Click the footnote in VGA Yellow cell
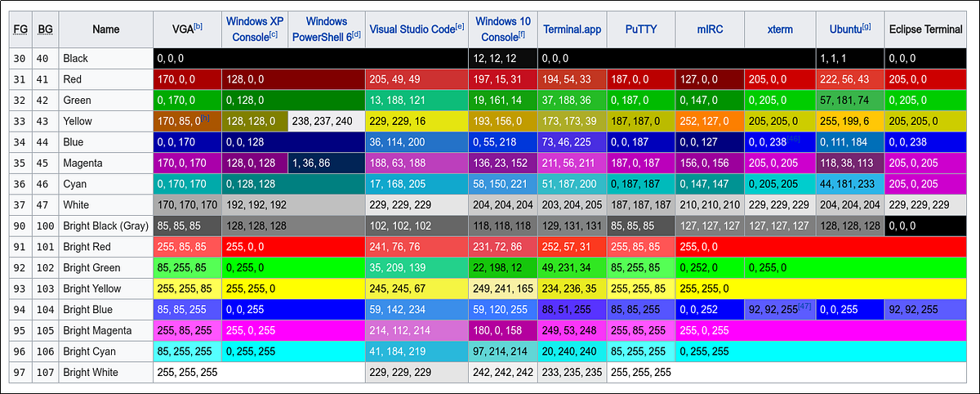 point(205,119)
